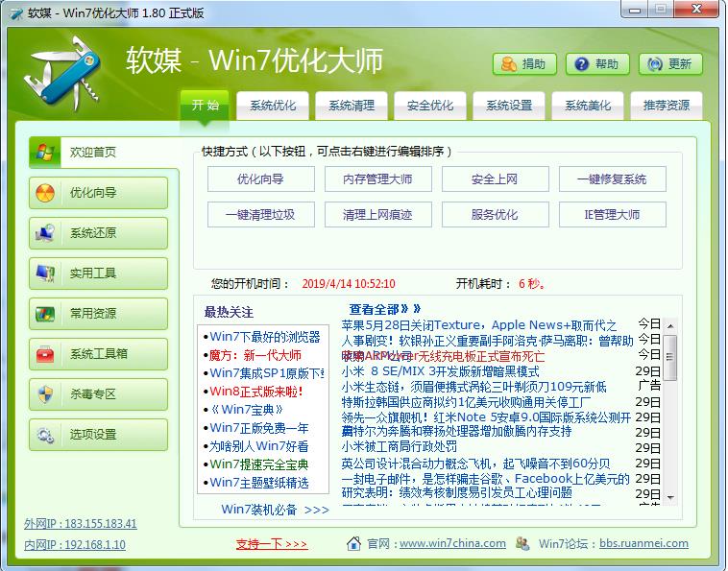Click the Windows flag icon beside 欢迎首页
The width and height of the screenshot is (728, 571).
pos(44,153)
